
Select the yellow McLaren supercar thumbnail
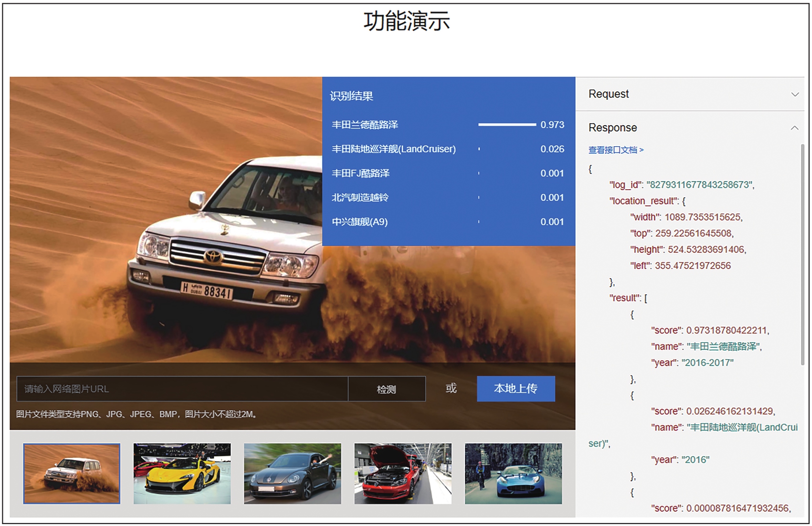[182, 473]
